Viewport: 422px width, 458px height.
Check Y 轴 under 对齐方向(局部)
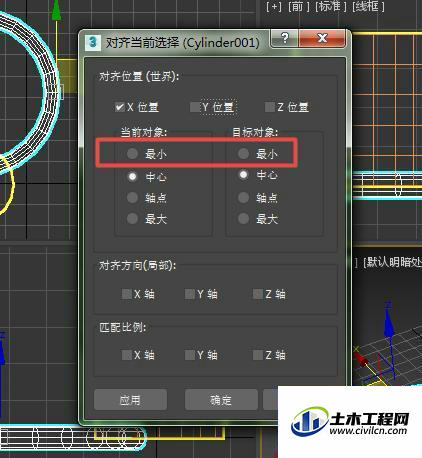(x=190, y=294)
